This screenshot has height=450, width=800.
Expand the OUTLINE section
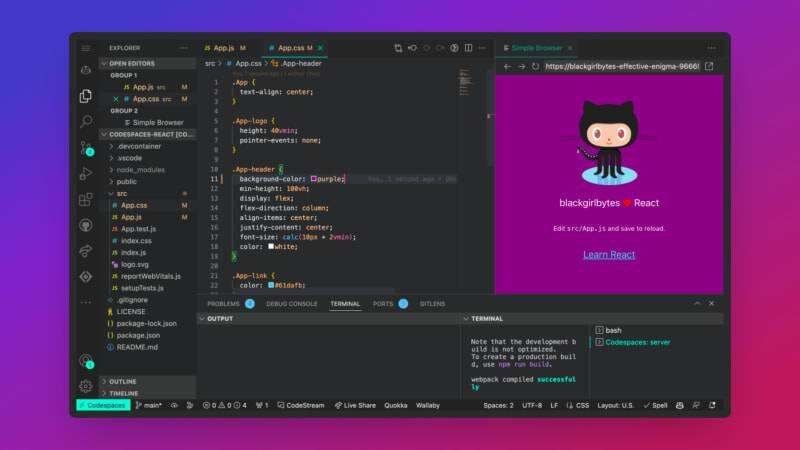122,381
